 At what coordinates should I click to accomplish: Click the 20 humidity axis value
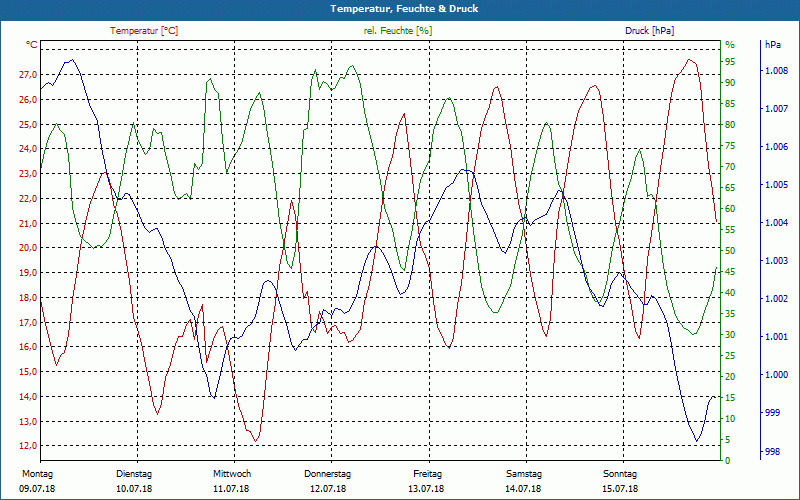730,377
